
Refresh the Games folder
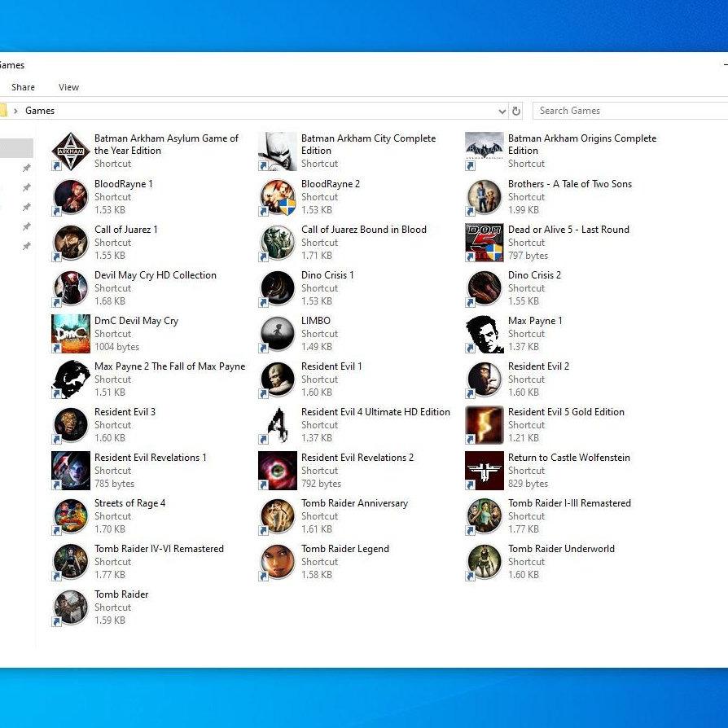coord(515,111)
